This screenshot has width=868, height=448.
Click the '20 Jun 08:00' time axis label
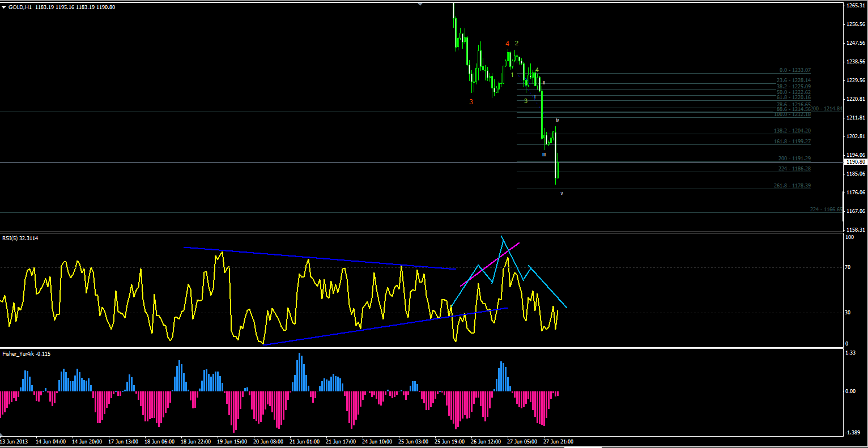pos(269,441)
